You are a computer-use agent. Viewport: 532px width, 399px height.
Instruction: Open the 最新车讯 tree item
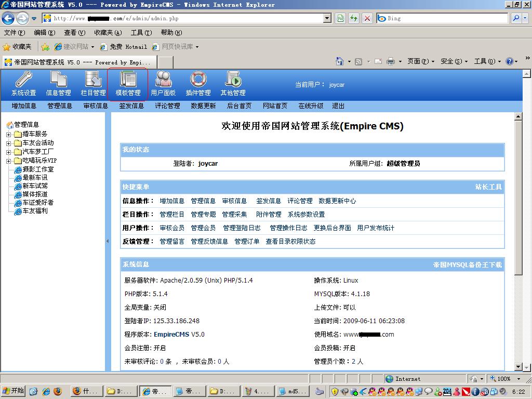(x=34, y=178)
